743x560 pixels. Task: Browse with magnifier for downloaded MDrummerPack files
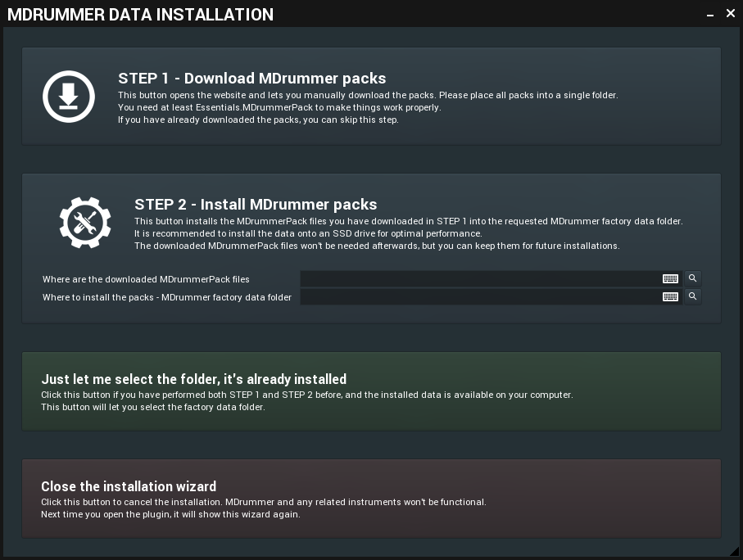click(692, 278)
